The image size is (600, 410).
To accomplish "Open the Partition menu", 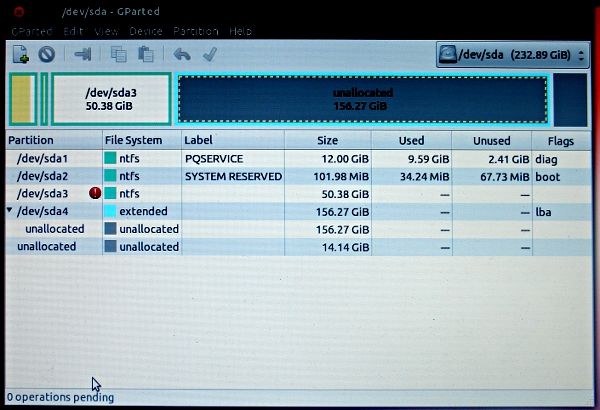I will coord(196,31).
